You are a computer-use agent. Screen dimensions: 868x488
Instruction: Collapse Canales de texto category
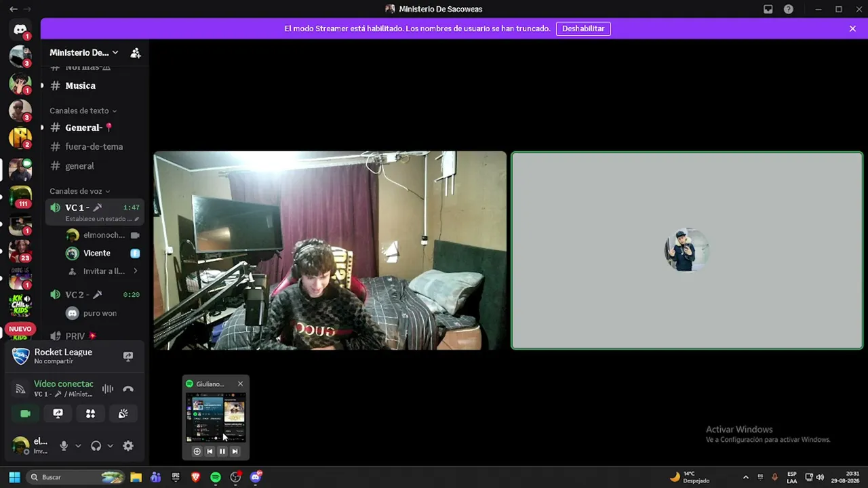(x=83, y=110)
